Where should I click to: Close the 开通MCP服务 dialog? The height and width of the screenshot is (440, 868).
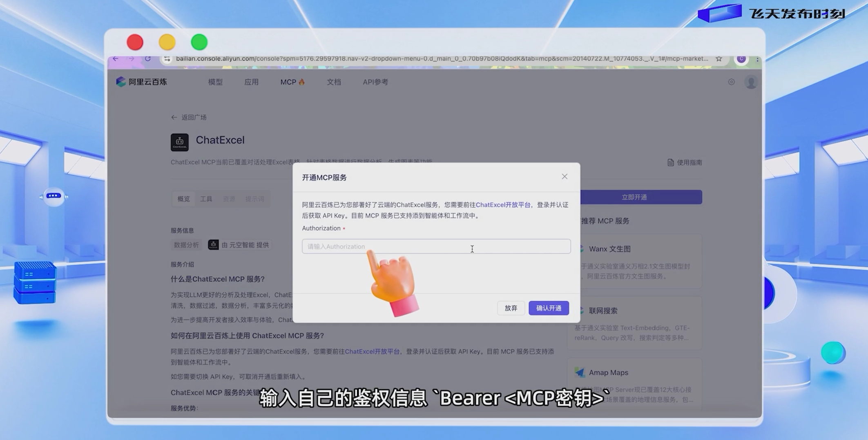(x=565, y=176)
